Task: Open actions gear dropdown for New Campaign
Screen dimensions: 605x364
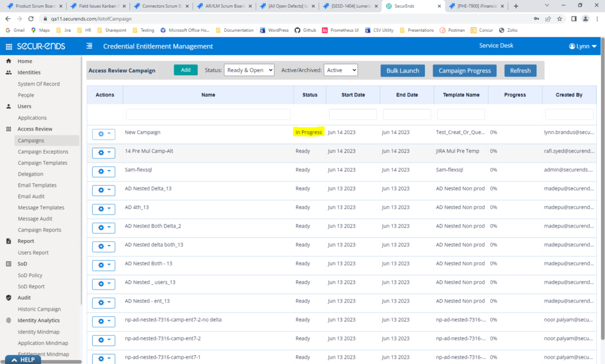Action: click(x=103, y=134)
